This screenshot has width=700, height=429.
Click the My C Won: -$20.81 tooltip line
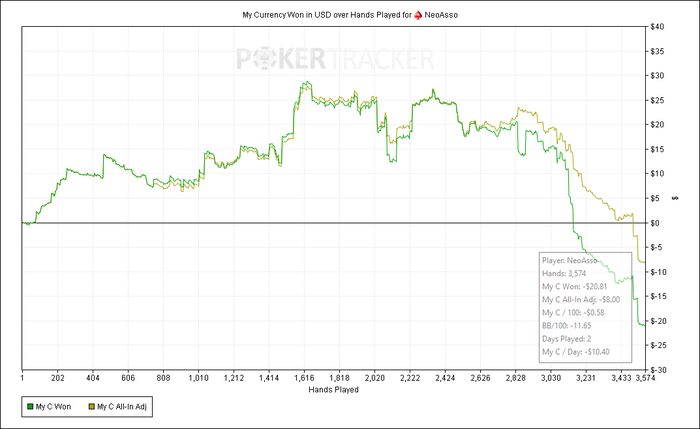[575, 286]
